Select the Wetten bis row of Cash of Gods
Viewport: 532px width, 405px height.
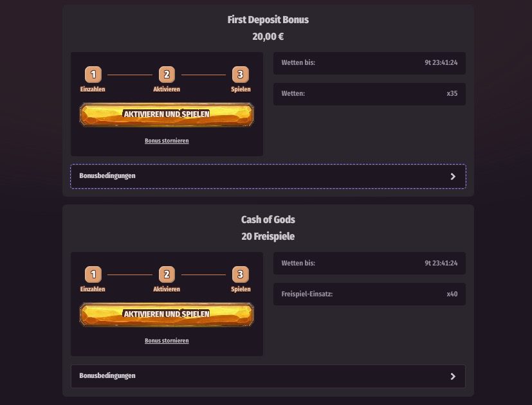369,264
